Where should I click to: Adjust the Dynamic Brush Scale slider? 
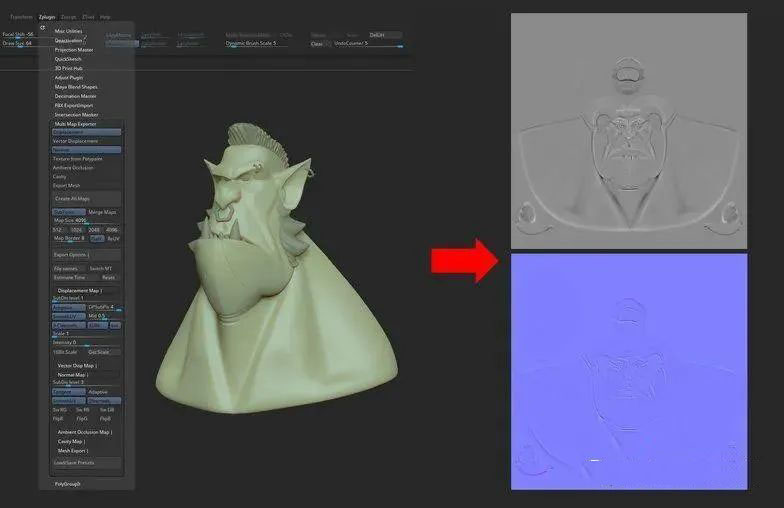pyautogui.click(x=256, y=44)
